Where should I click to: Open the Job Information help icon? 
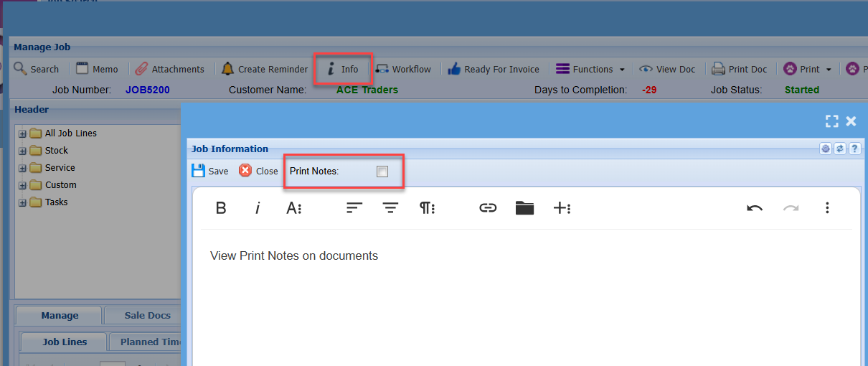tap(854, 149)
